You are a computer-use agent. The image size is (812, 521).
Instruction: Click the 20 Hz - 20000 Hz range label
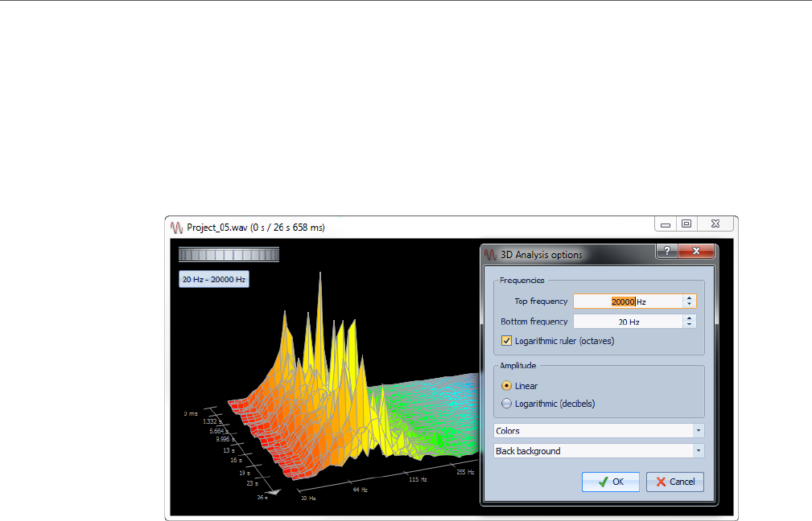coord(214,279)
